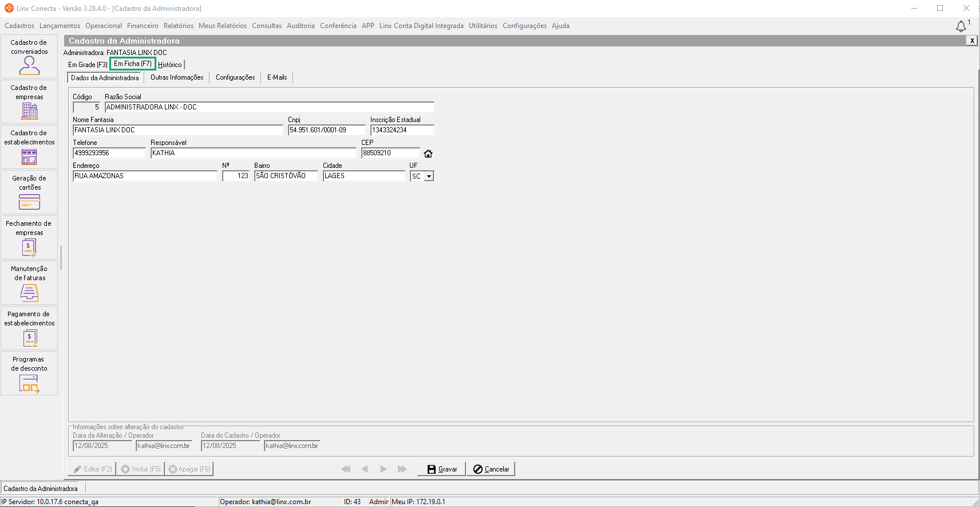The image size is (980, 507).
Task: Click the Apagar (F6) button
Action: (x=189, y=469)
